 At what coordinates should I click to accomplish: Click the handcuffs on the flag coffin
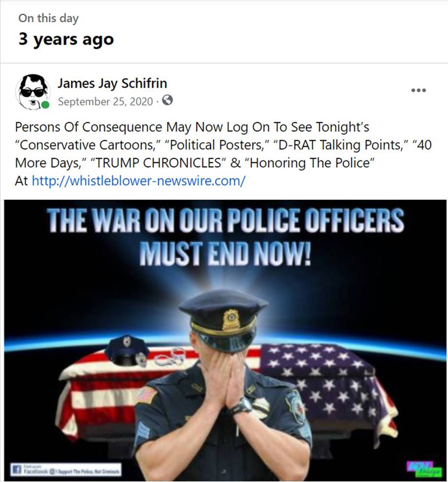coord(170,357)
